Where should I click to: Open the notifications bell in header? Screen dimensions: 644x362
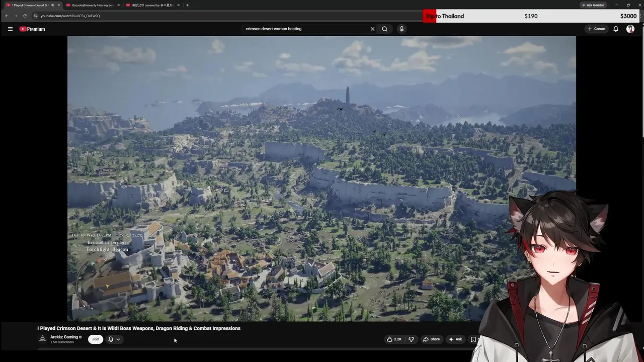tap(615, 29)
